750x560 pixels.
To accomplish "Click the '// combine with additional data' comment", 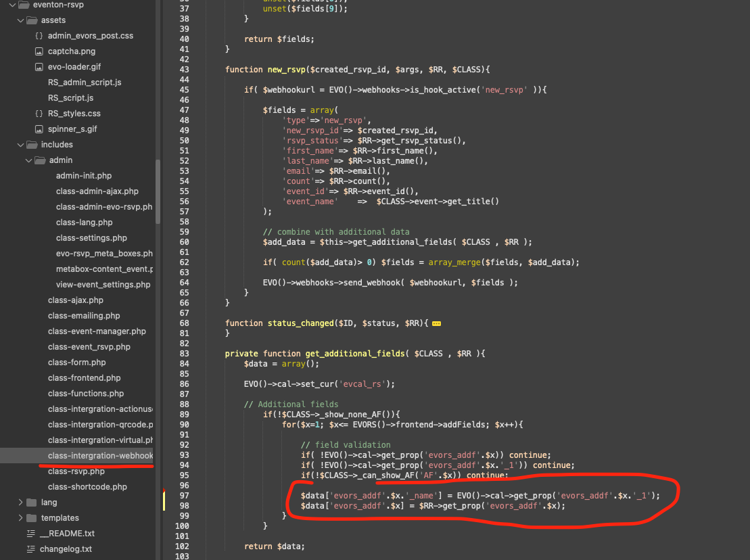I will [336, 232].
